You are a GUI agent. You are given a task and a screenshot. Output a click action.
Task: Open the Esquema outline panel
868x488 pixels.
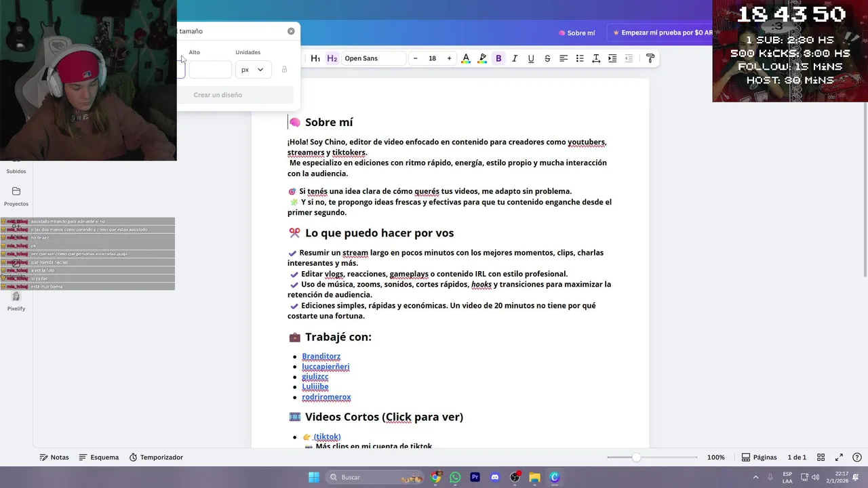(x=98, y=457)
